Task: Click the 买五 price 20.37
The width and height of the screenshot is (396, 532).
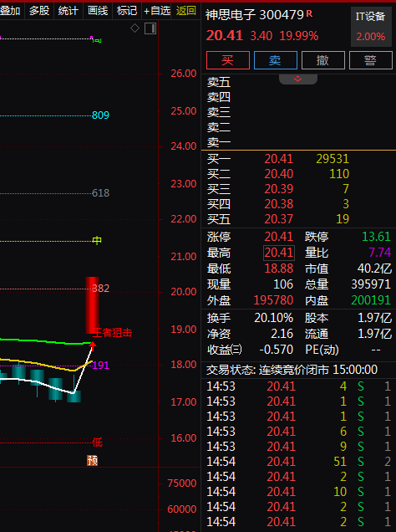Action: (x=278, y=219)
